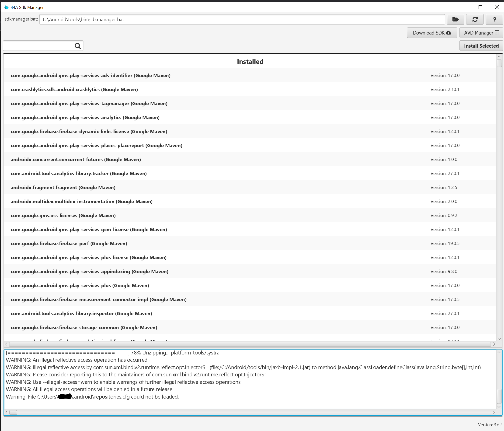This screenshot has height=431, width=504.
Task: Select firebase-measurement-connector-impl row
Action: click(x=250, y=299)
